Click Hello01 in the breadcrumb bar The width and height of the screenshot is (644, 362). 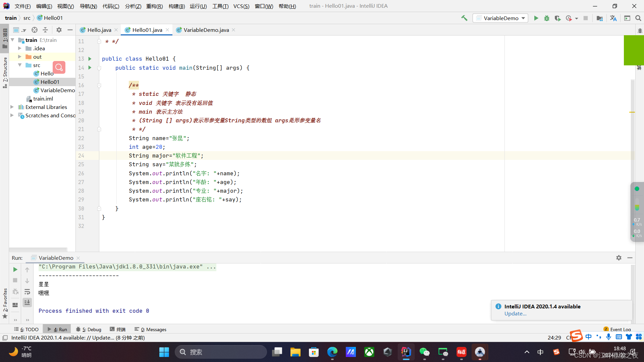pos(50,18)
